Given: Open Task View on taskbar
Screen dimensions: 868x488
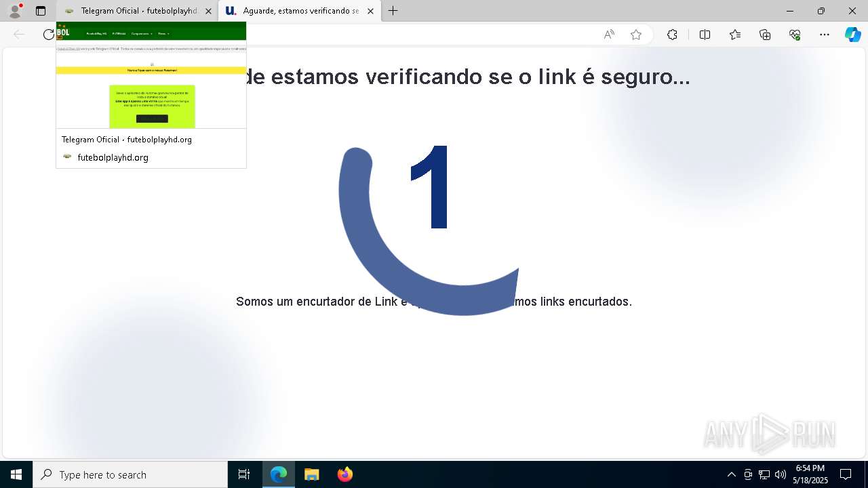Looking at the screenshot, I should click(244, 474).
